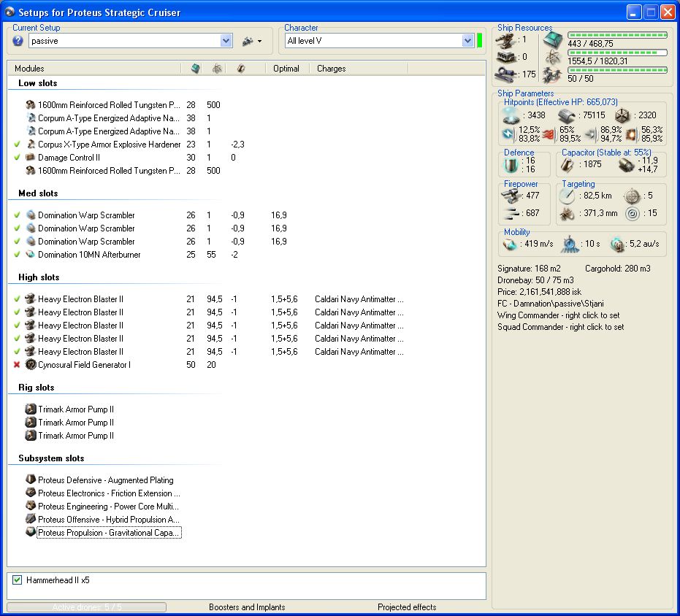
Task: Select the Active drones tab
Action: [87, 607]
